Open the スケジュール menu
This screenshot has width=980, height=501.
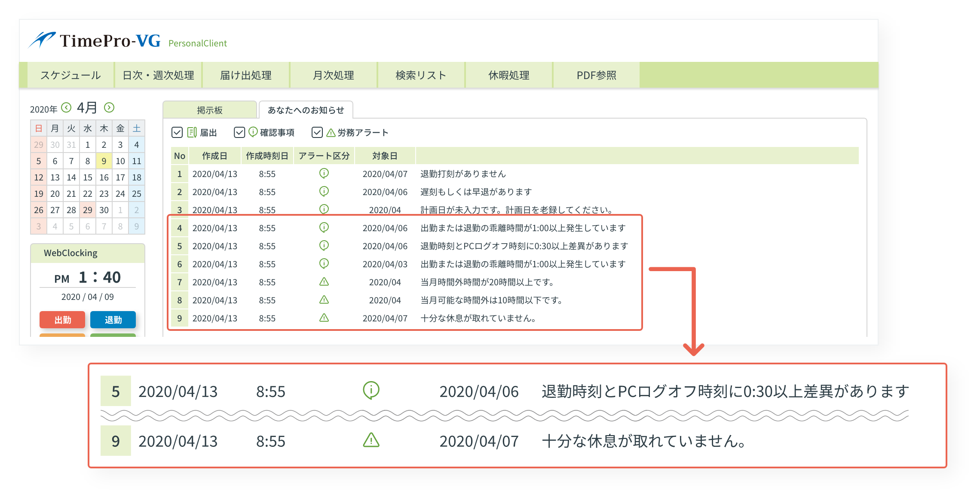coord(70,75)
